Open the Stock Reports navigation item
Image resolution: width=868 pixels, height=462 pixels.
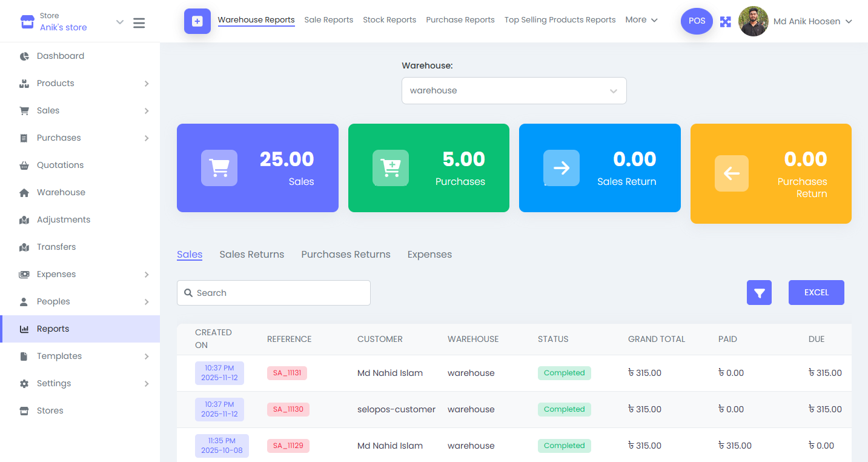(x=389, y=19)
